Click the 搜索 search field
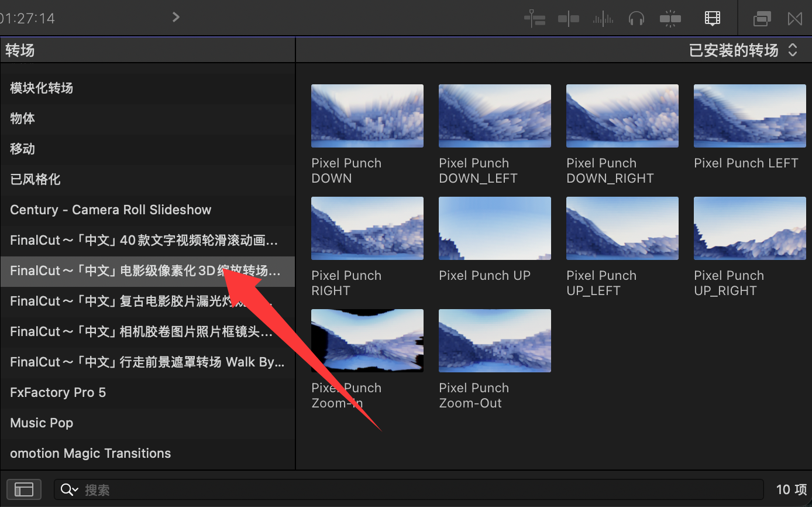Image resolution: width=812 pixels, height=507 pixels. pyautogui.click(x=410, y=489)
